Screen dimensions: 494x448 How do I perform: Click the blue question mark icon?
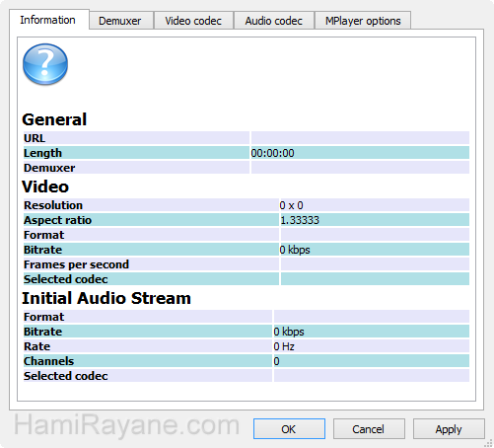[45, 64]
